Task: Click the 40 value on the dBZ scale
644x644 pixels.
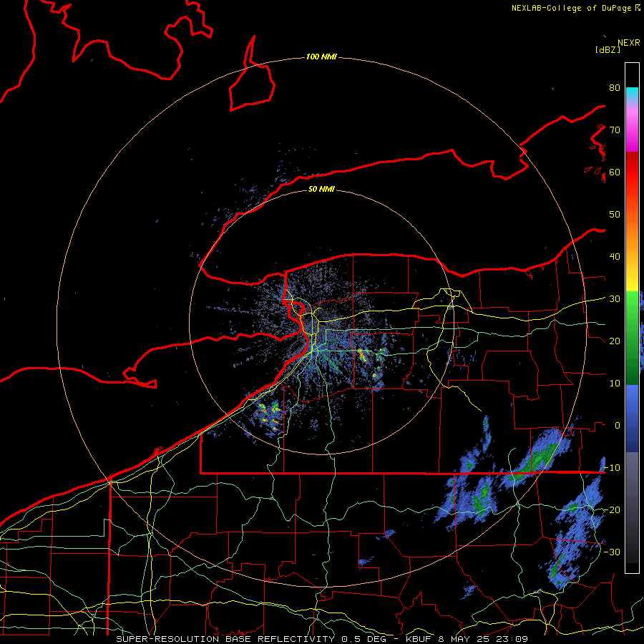Action: point(615,257)
